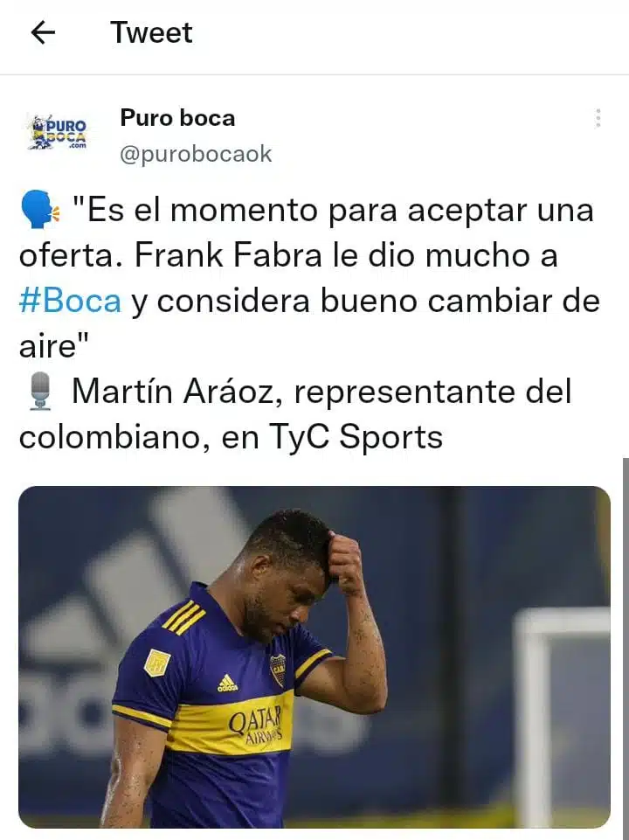Click the Frank Fabra name in tweet
The image size is (629, 840).
[x=228, y=255]
